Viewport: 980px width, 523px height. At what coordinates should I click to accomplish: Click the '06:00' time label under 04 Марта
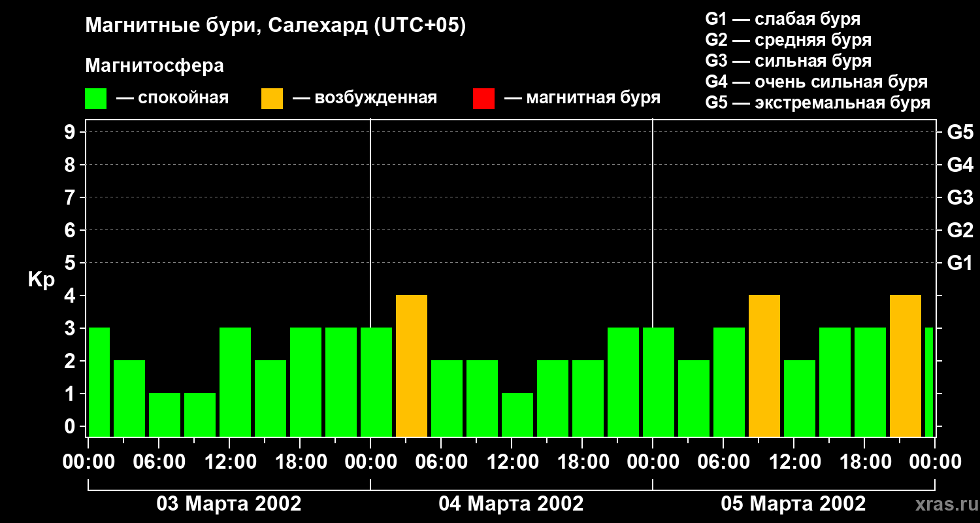coord(440,462)
